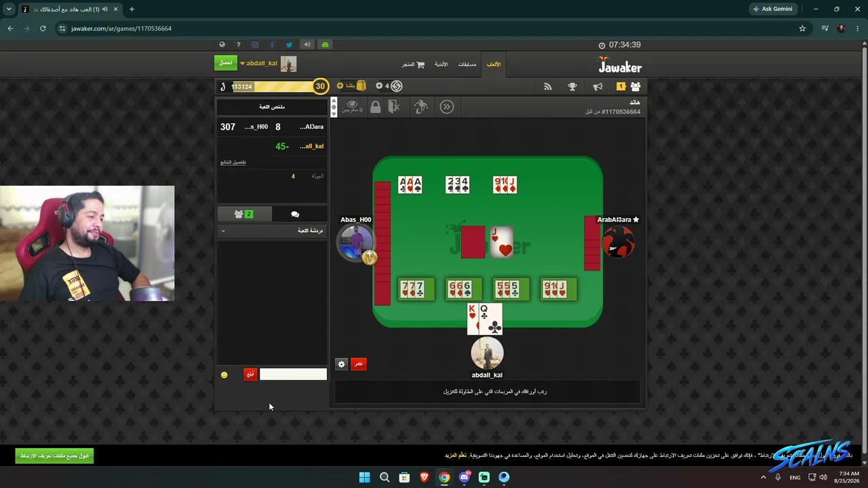Open the help question mark icon
The width and height of the screenshot is (868, 488).
[x=239, y=45]
